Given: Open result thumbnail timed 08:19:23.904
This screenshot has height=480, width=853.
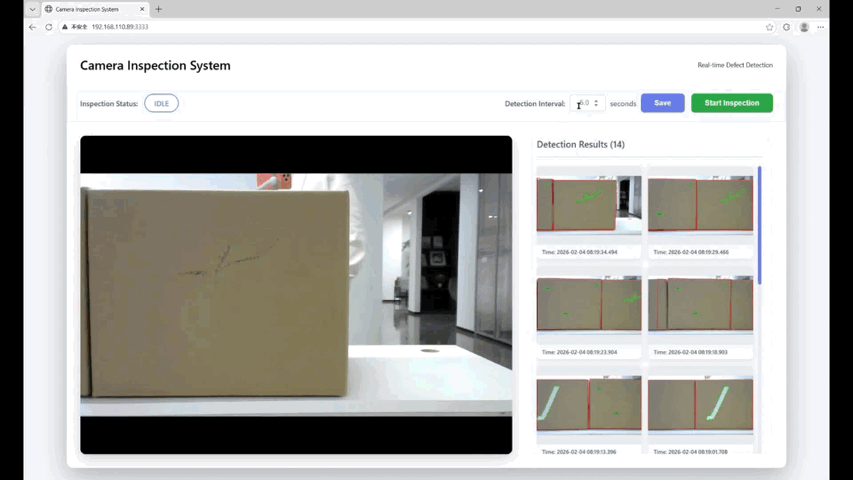Looking at the screenshot, I should 589,304.
